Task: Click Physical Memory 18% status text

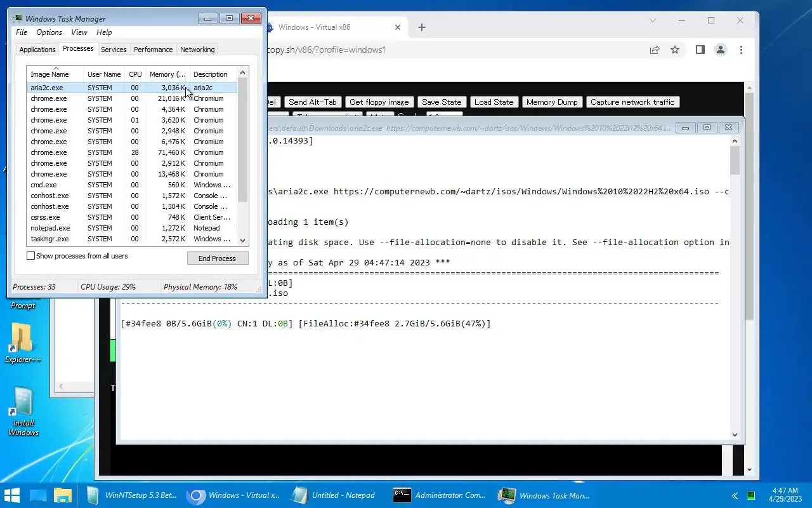Action: pyautogui.click(x=200, y=287)
